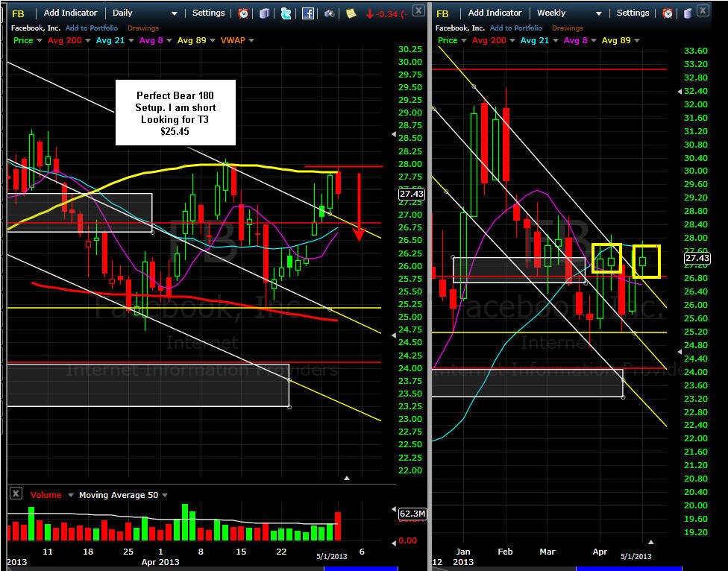Open the Daily timeframe dropdown
728x571 pixels.
(175, 14)
